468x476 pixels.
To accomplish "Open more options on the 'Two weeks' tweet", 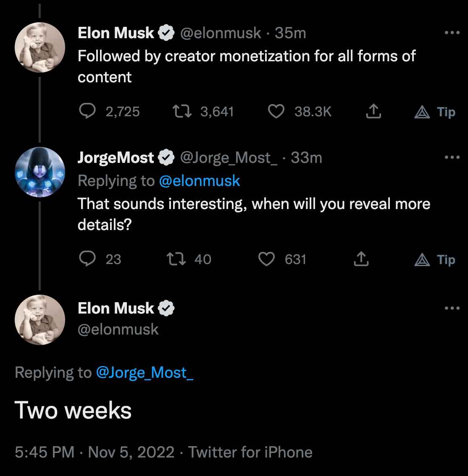I will [x=452, y=309].
